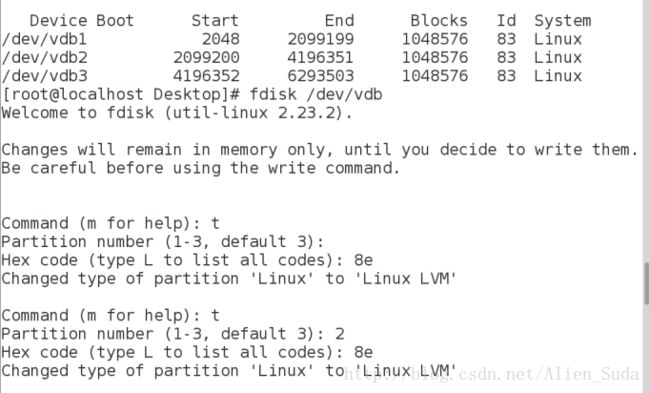
Task: Click the 'Start' column header
Action: click(x=215, y=21)
